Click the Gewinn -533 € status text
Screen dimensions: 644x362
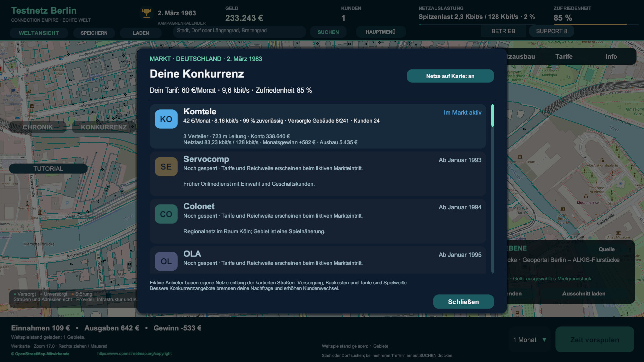pos(177,328)
